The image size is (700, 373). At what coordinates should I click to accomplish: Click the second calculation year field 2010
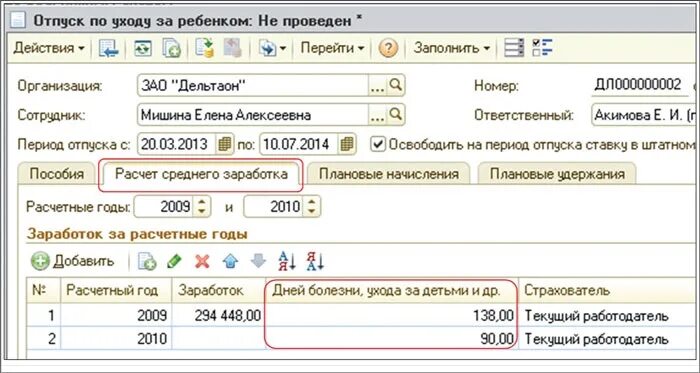click(274, 207)
